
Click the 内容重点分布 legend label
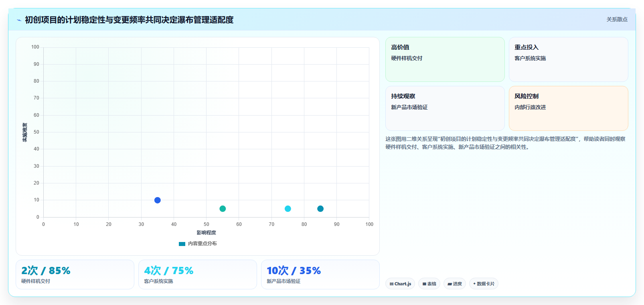pos(203,244)
